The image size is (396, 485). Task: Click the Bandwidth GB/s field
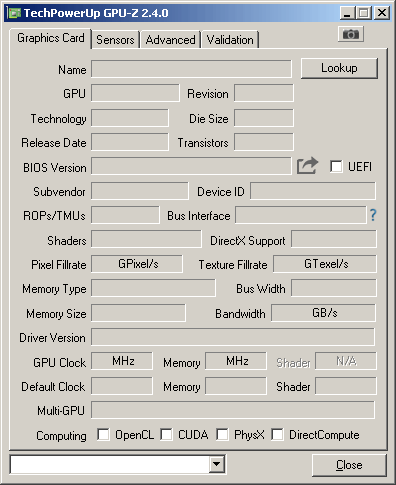tap(323, 313)
